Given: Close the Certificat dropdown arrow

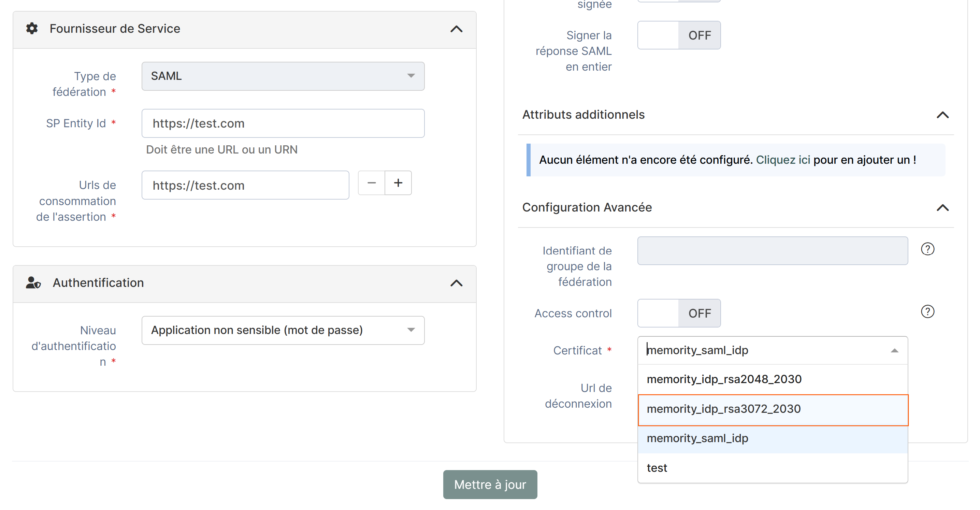Looking at the screenshot, I should [x=894, y=350].
